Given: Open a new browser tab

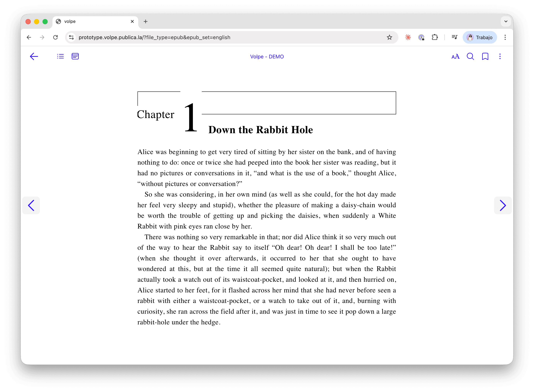Looking at the screenshot, I should point(145,22).
